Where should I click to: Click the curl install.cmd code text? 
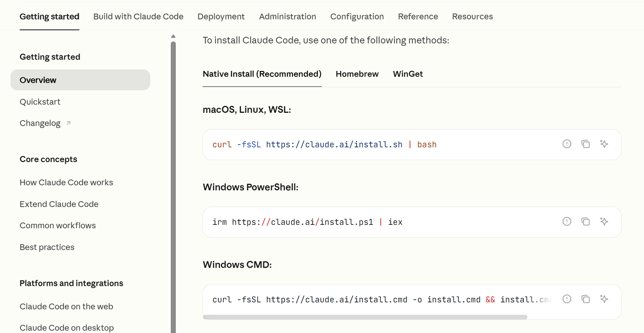pyautogui.click(x=381, y=300)
